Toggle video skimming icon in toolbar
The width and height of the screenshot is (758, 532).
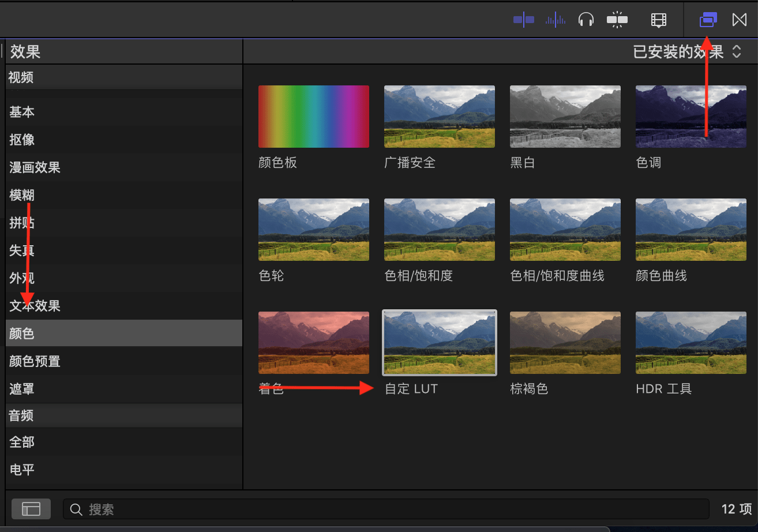(x=523, y=20)
